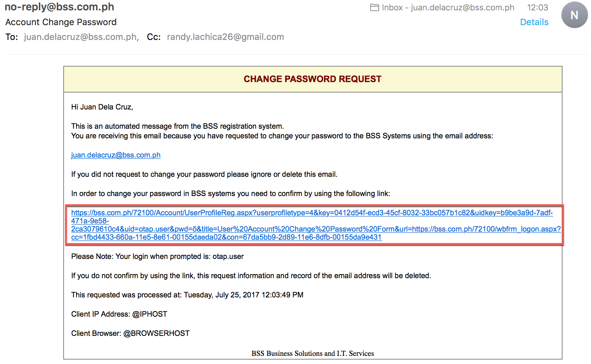Select sender address no-reply@bss.com.ph
Image resolution: width=591 pixels, height=364 pixels.
tap(60, 7)
